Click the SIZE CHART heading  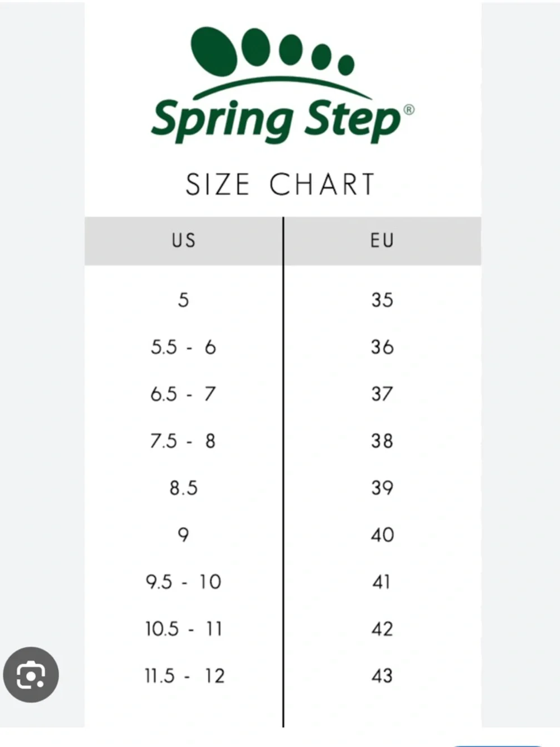[280, 185]
